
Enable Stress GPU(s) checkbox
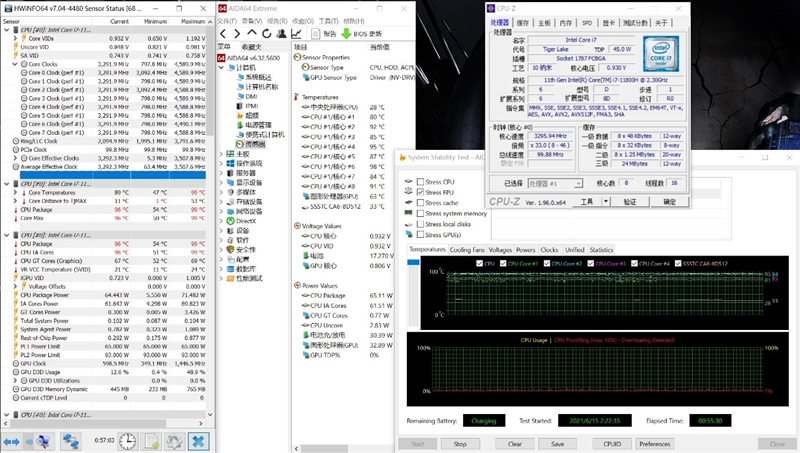[420, 235]
